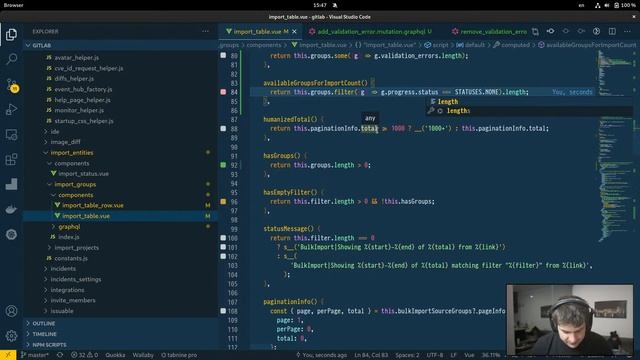Viewport: 640px width, 360px height.
Task: Open the Explorer view in activity bar
Action: tap(11, 34)
